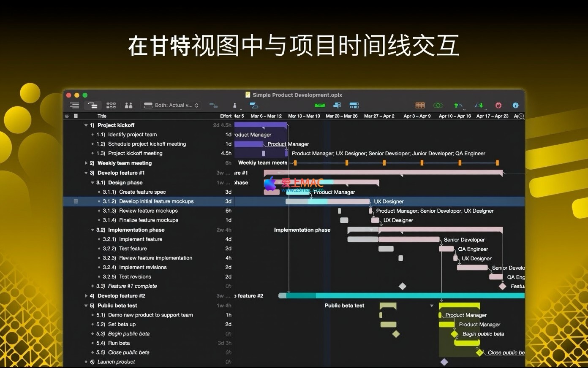This screenshot has width=588, height=368.
Task: Click the teal Develop feature #2 Gantt bar
Action: (x=401, y=296)
